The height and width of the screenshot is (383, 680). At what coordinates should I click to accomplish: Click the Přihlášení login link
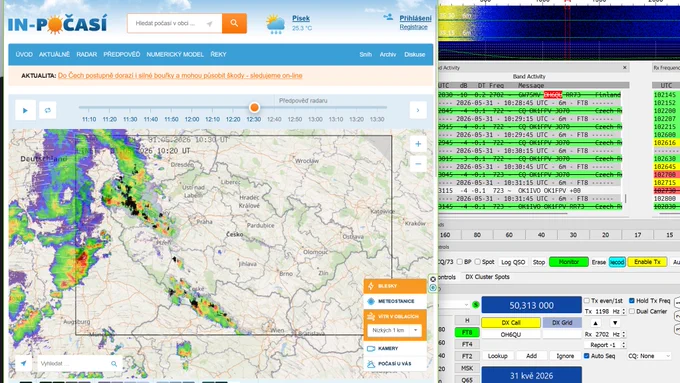pyautogui.click(x=415, y=18)
